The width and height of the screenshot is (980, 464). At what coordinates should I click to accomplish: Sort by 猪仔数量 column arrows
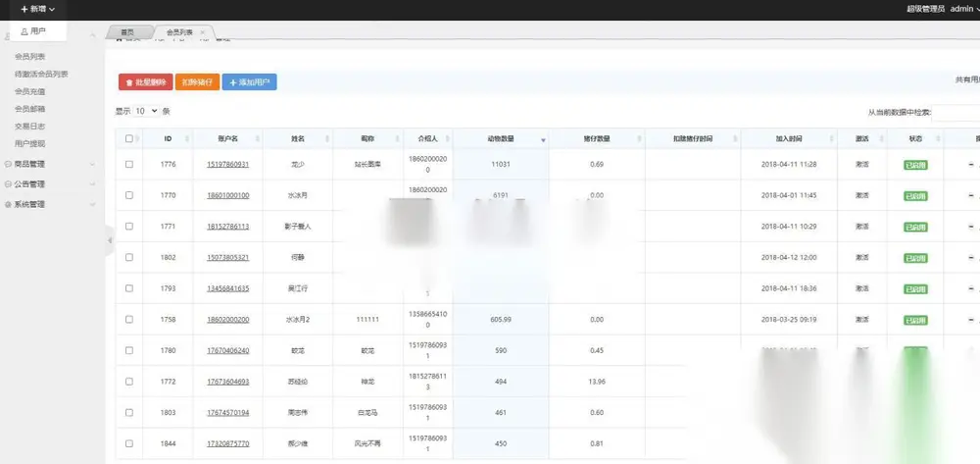pyautogui.click(x=639, y=139)
